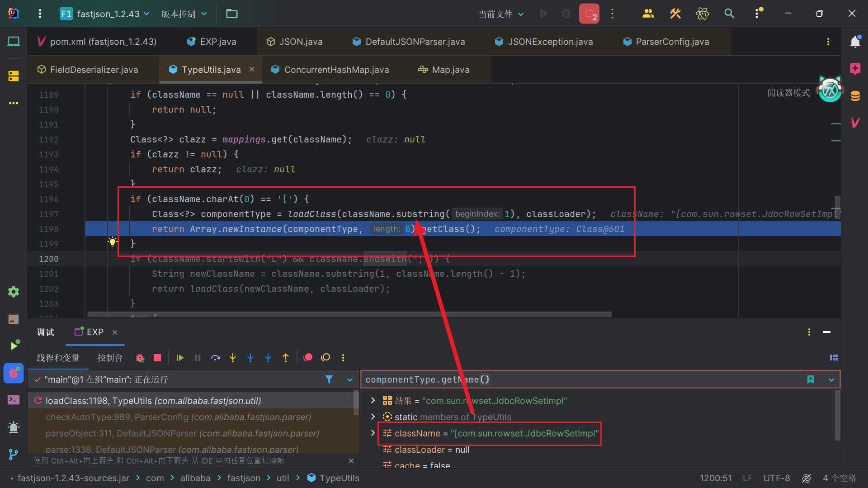Expand static members of TypeUtils node

373,417
